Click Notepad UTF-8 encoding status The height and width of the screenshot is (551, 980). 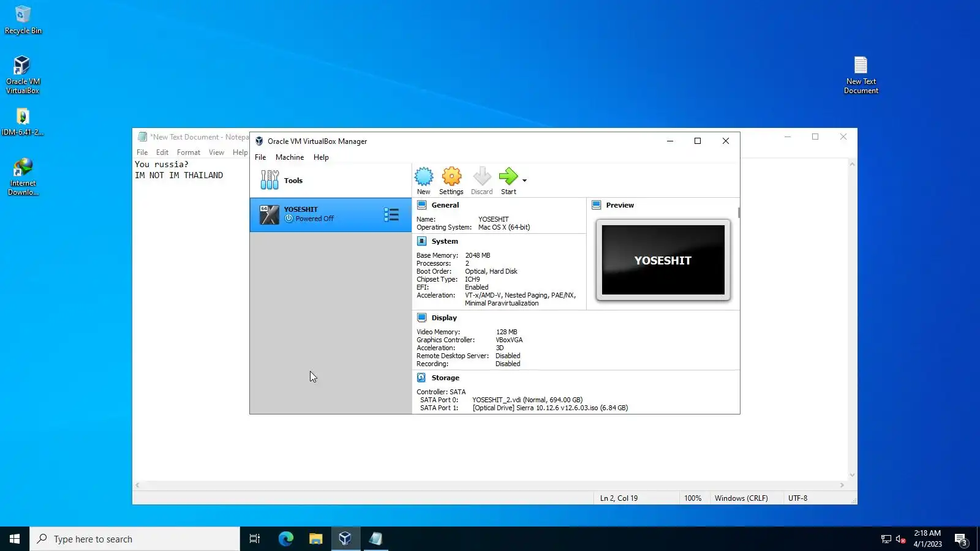797,498
